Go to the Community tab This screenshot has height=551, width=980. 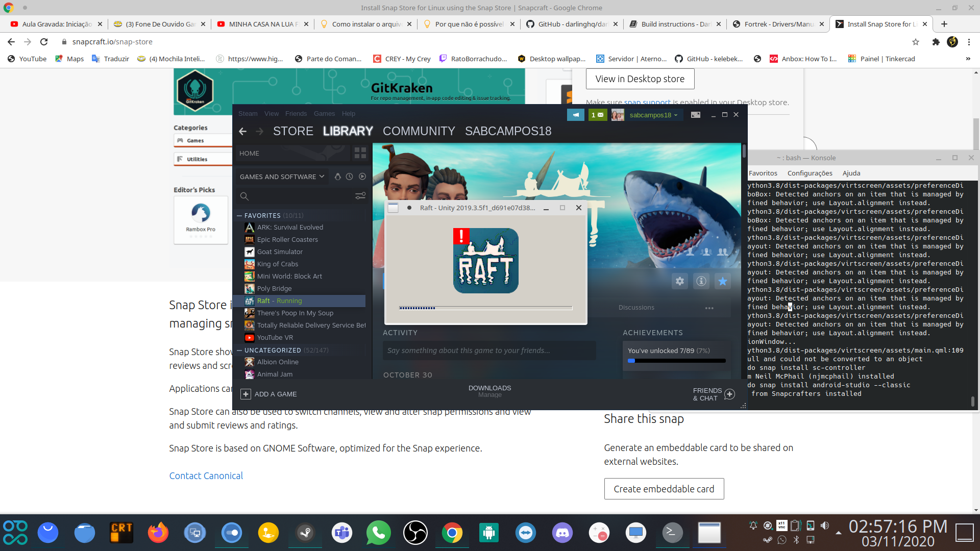419,131
